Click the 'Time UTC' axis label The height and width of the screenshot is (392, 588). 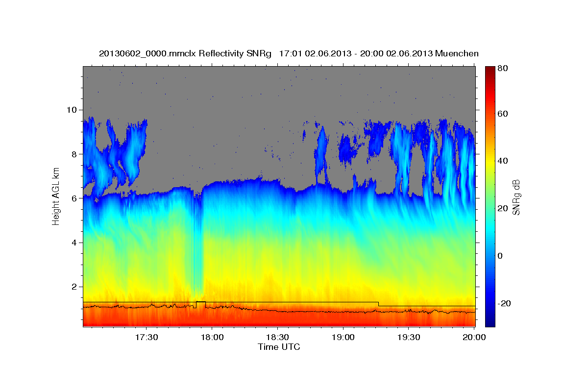coord(279,347)
